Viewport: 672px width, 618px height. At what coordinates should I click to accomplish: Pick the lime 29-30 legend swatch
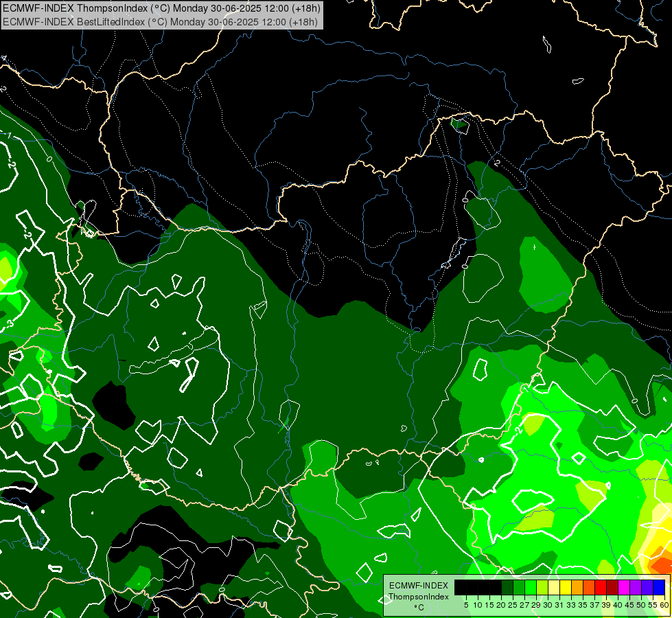pos(542,587)
